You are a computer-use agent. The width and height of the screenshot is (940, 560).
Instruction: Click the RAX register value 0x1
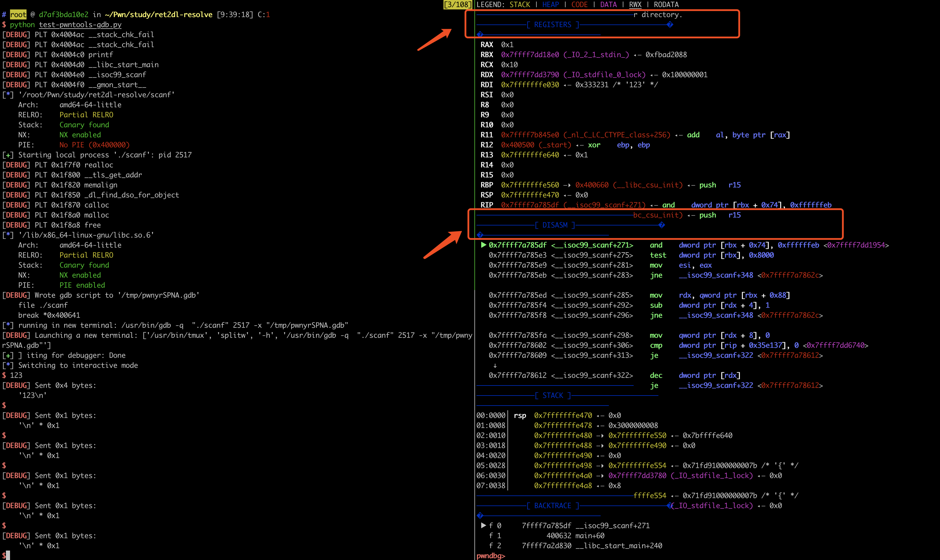click(507, 45)
